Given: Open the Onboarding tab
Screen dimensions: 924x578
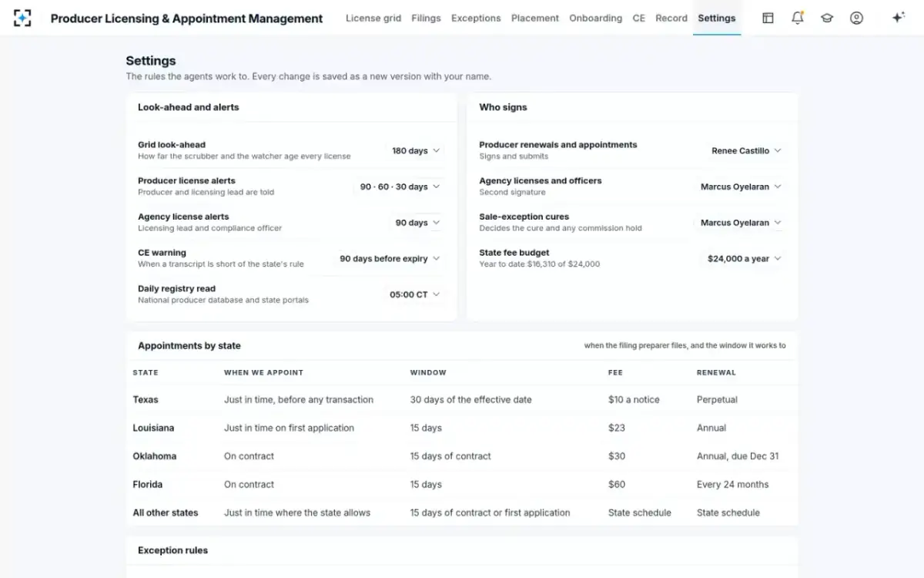Looking at the screenshot, I should coord(595,18).
